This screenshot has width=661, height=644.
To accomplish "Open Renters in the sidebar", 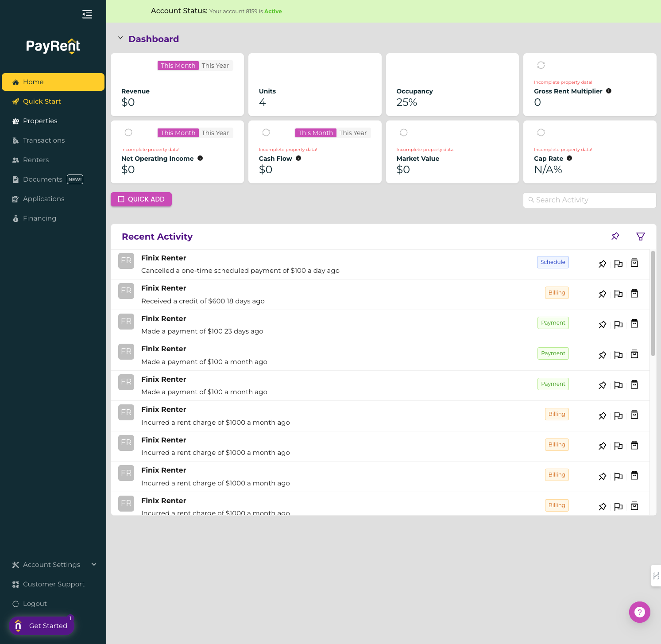I will [53, 160].
